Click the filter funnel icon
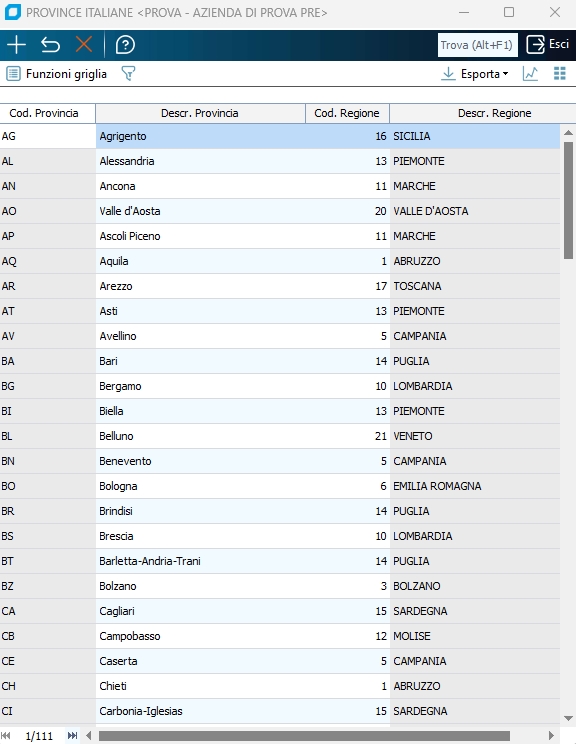This screenshot has height=744, width=576. pyautogui.click(x=128, y=74)
